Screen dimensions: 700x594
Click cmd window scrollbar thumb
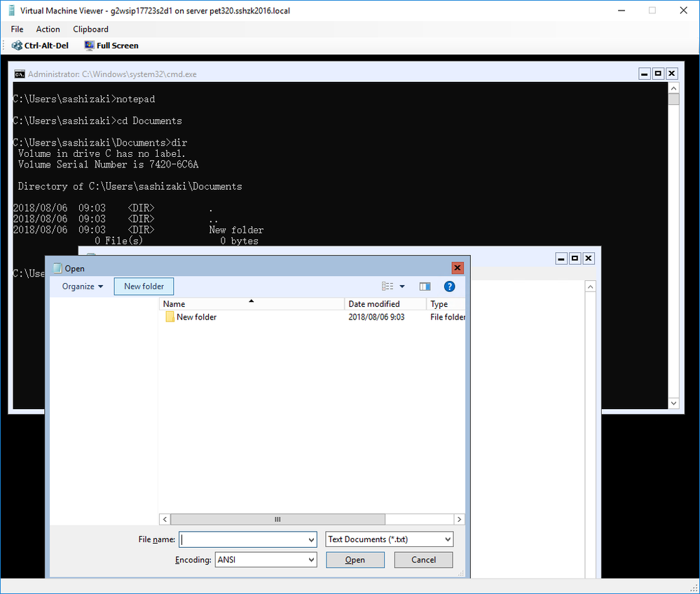(x=673, y=99)
